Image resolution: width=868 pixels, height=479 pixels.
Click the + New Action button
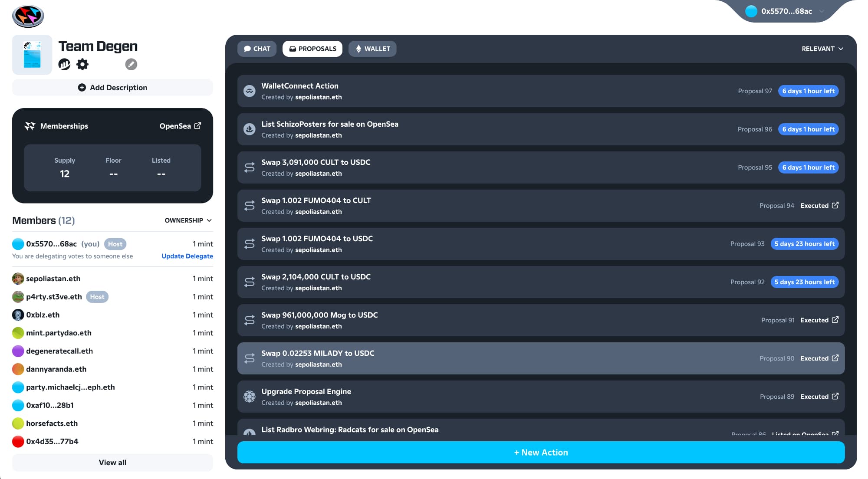pos(541,452)
